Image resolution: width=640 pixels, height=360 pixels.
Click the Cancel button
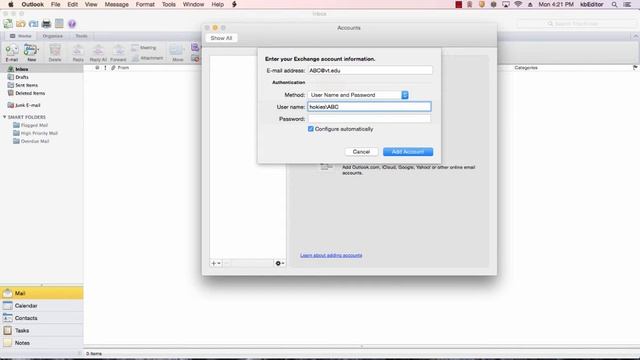pyautogui.click(x=361, y=152)
